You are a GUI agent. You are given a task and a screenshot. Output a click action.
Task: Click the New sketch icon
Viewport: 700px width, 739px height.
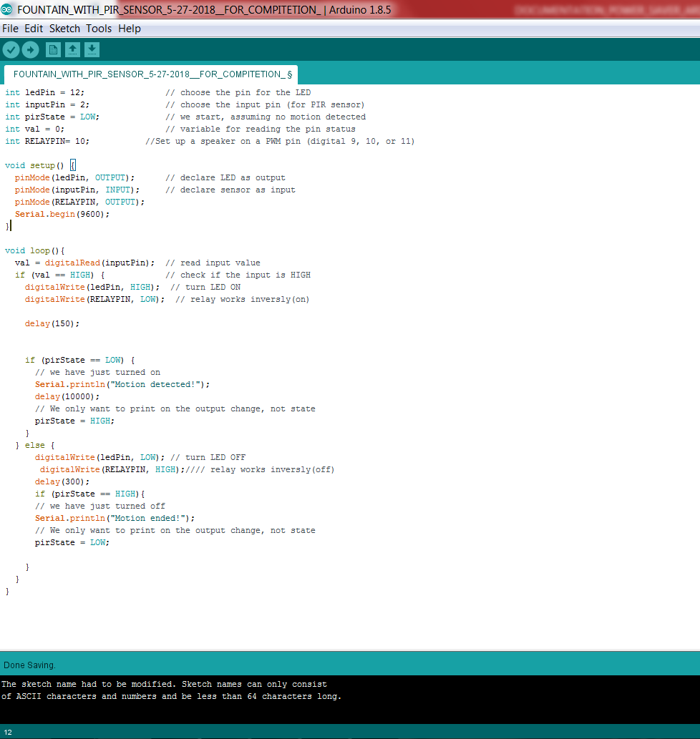click(x=53, y=49)
